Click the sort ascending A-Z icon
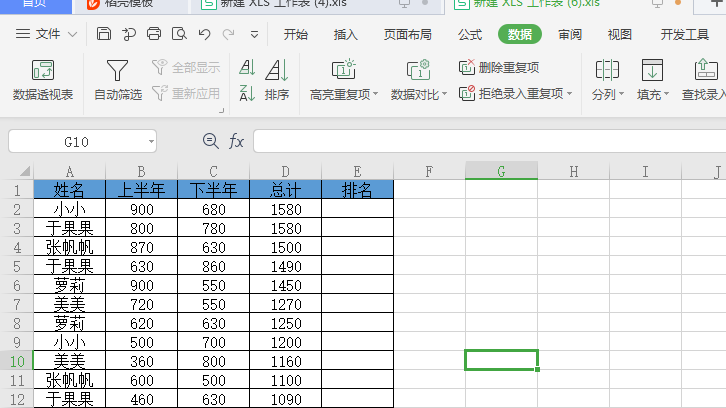The width and height of the screenshot is (726, 408). pos(247,69)
